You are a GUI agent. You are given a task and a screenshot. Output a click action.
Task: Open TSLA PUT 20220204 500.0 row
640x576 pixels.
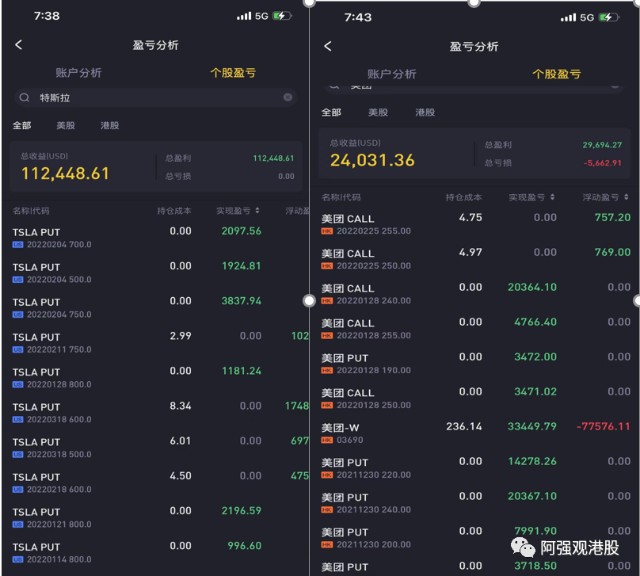[x=155, y=273]
